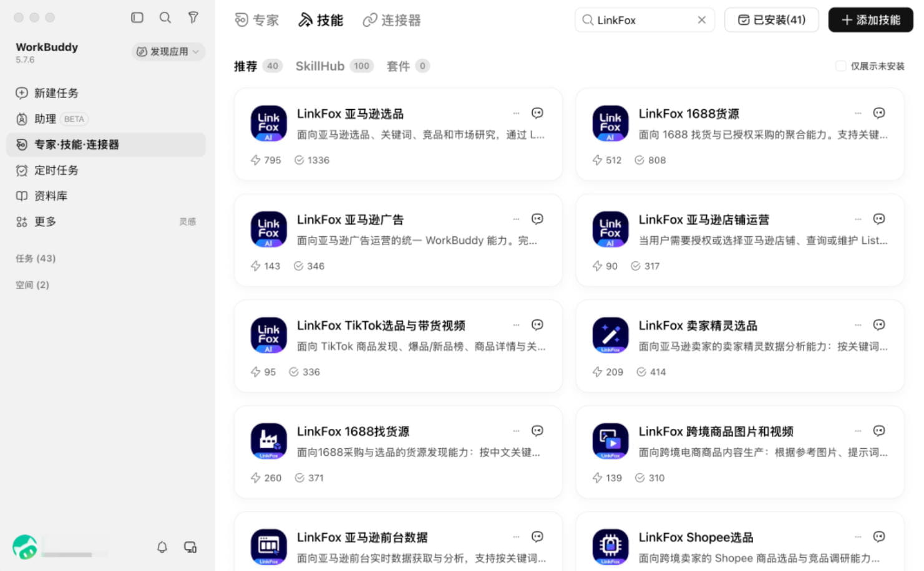
Task: Open the 助理 BETA sidebar item
Action: [106, 118]
